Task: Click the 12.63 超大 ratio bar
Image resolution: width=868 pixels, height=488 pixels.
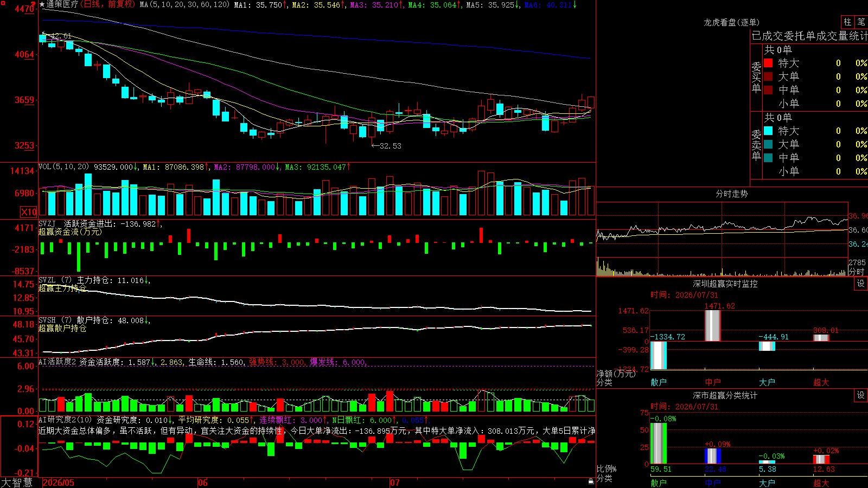Action: tap(821, 459)
